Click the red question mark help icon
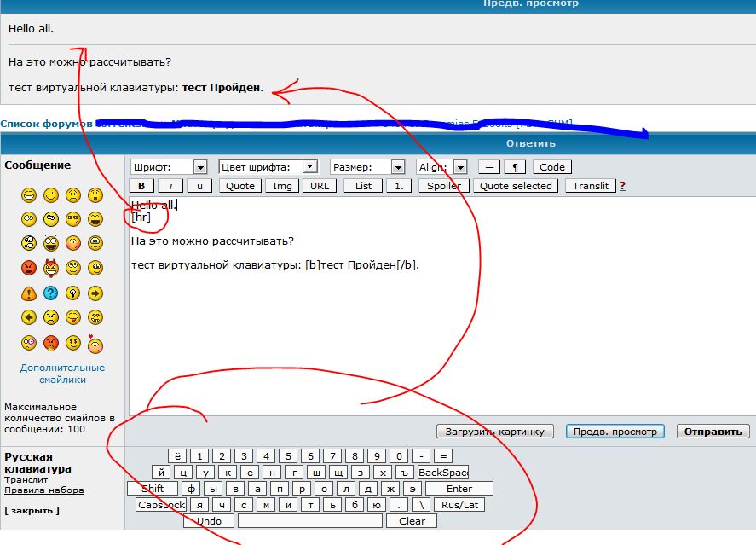Image resolution: width=756 pixels, height=545 pixels. [x=622, y=186]
